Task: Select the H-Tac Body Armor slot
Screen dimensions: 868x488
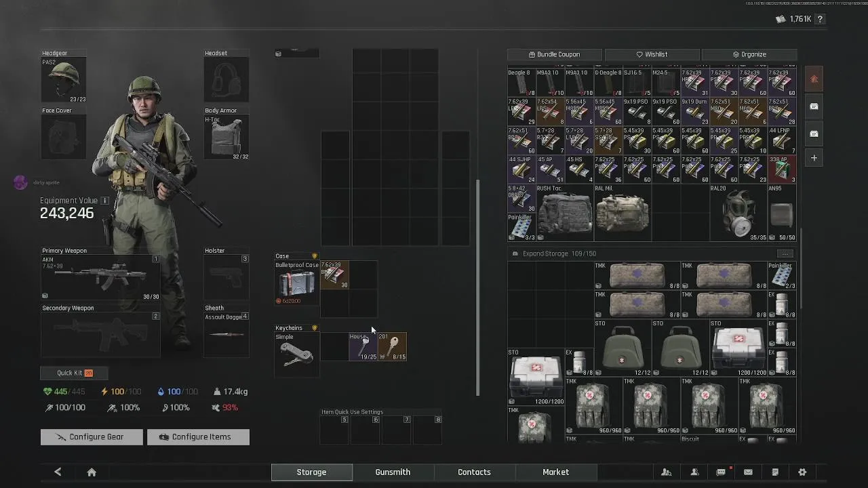Action: click(226, 138)
